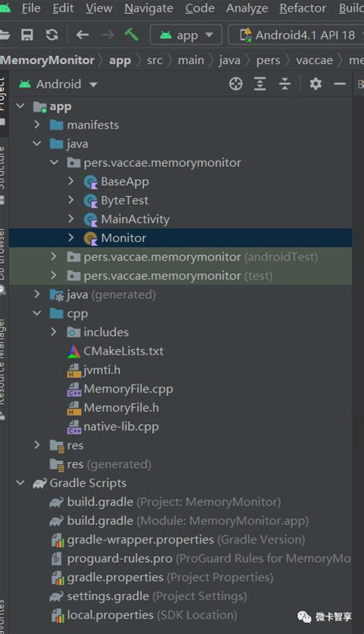
Task: Open the Android4.1 API 18 device selector
Action: click(x=296, y=35)
